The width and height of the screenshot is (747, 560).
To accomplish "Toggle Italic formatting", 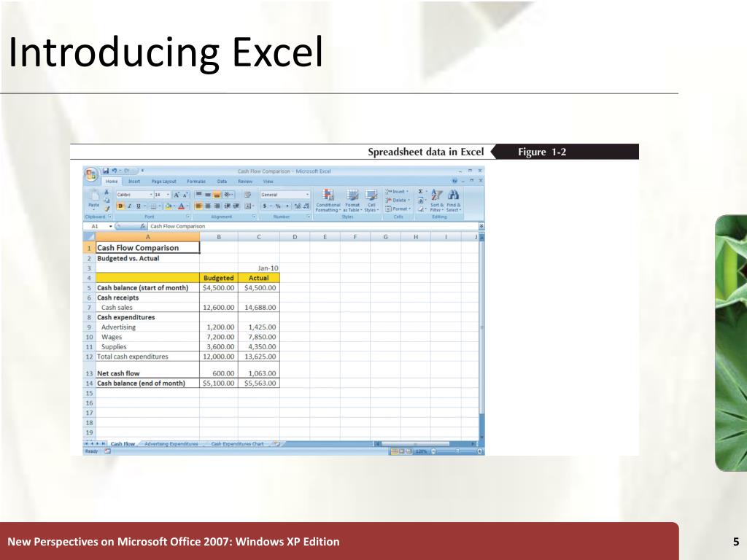I will (x=129, y=206).
